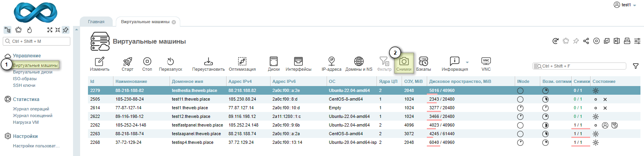
Task: Click the circled square icon in page header
Action: pos(596,41)
